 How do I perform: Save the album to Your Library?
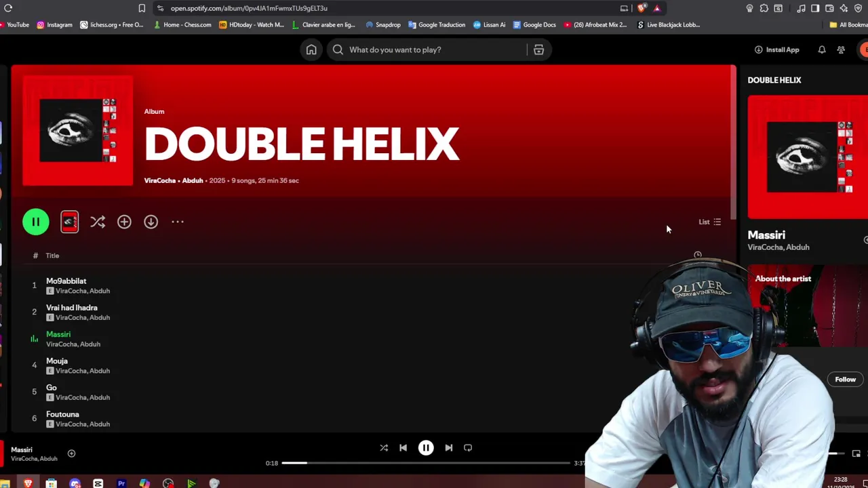click(x=124, y=222)
